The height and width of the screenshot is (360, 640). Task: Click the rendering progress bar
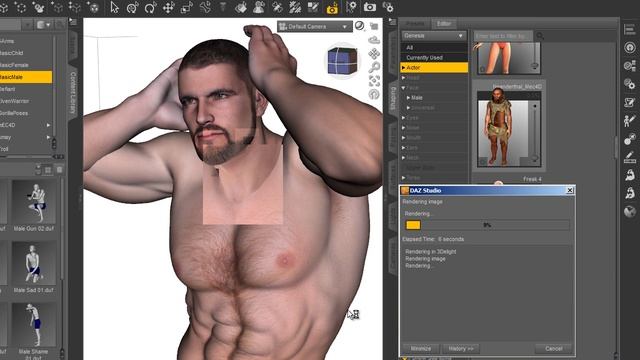tap(487, 225)
